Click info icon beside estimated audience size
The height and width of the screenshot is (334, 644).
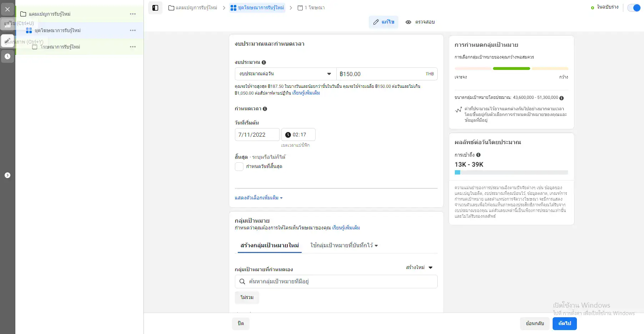click(562, 98)
